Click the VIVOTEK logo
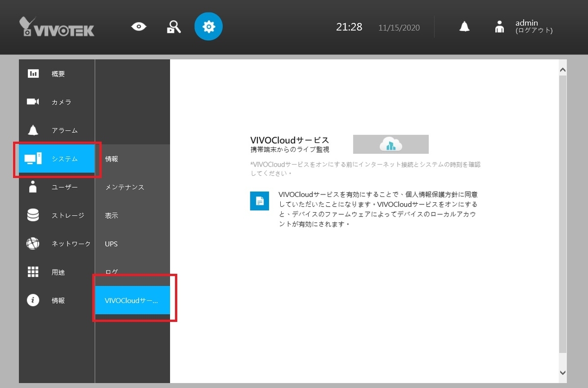Screen dimensions: 588x388 click(57, 27)
